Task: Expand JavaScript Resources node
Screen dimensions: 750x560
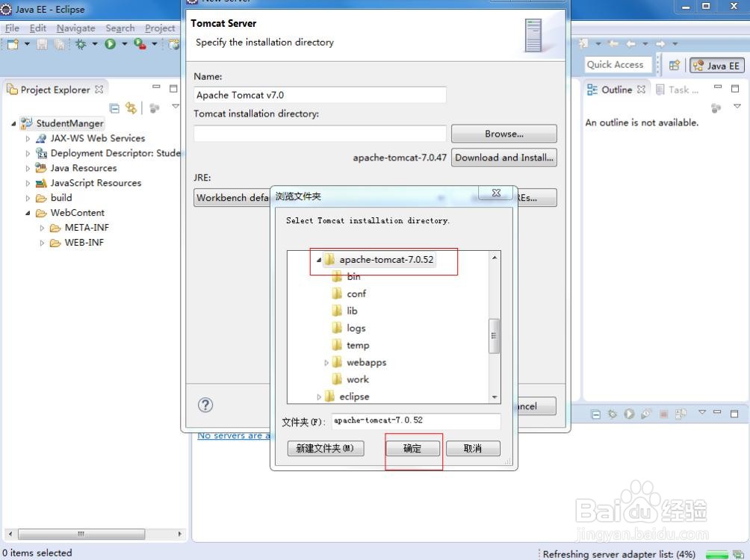Action: (x=28, y=183)
